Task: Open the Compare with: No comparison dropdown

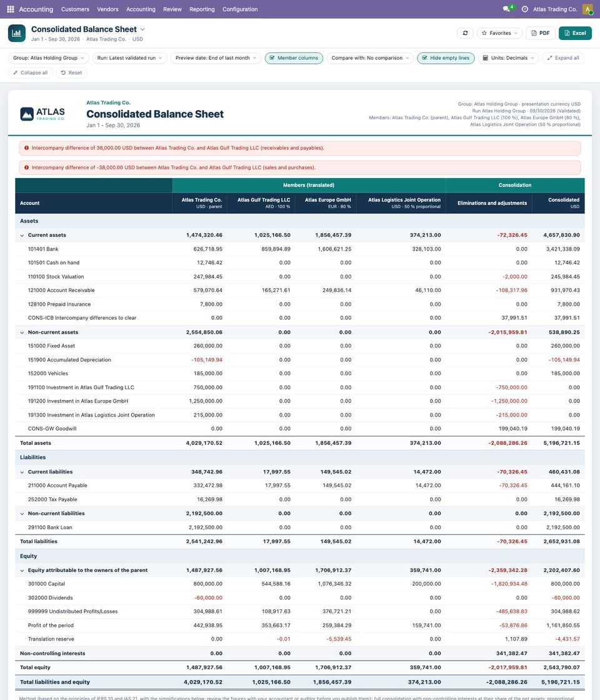Action: coord(370,58)
